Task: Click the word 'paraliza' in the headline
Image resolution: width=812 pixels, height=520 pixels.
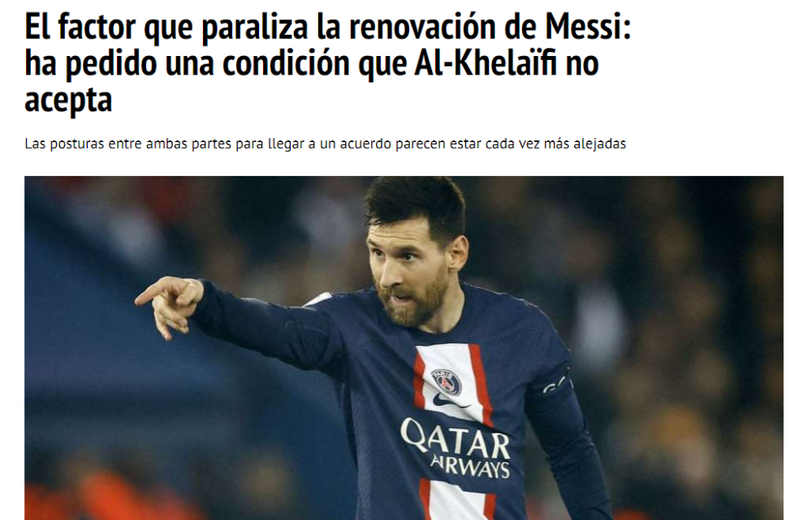Action: pos(254,27)
